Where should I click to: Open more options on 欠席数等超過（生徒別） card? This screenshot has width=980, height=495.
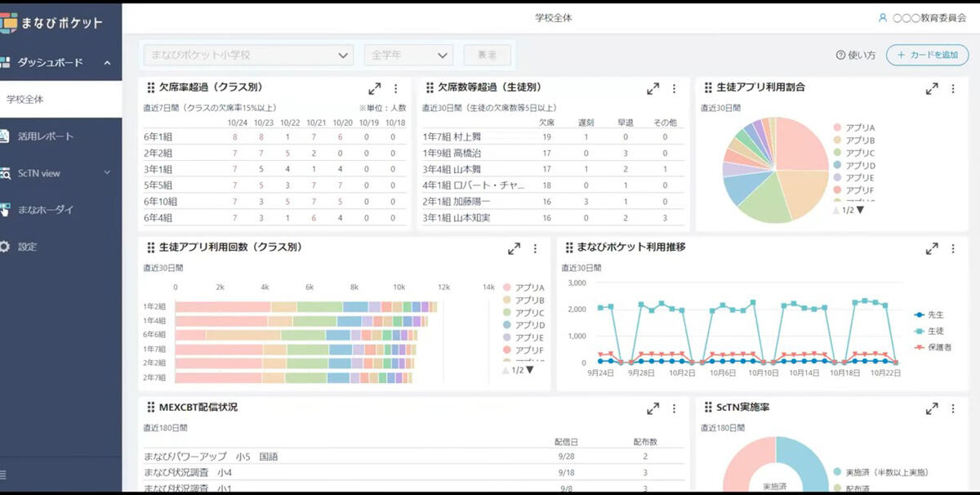[674, 88]
